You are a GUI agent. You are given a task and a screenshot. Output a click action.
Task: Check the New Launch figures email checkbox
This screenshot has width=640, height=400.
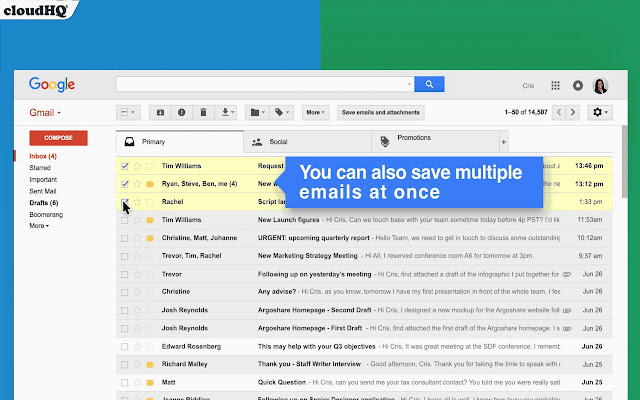point(124,220)
